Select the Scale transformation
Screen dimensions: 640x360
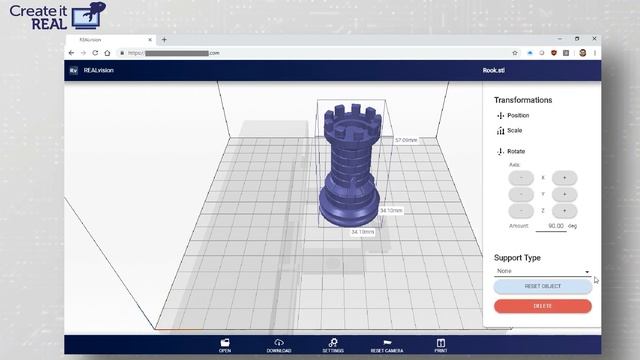pyautogui.click(x=509, y=131)
